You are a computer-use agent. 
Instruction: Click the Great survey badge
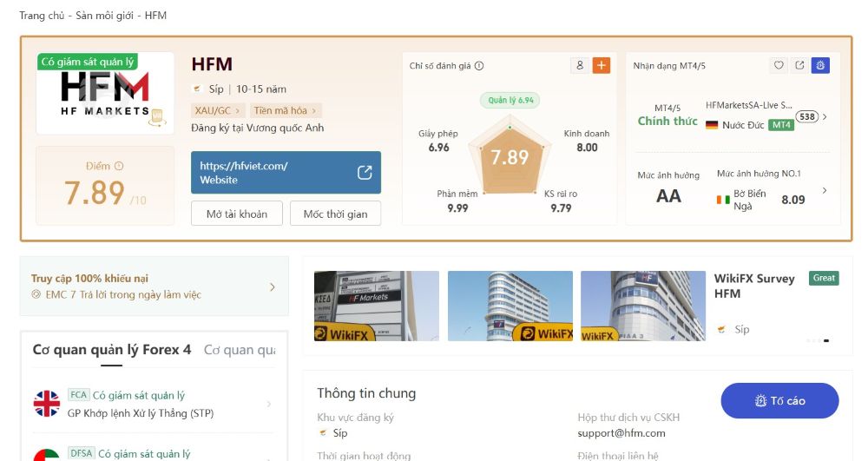(x=824, y=278)
